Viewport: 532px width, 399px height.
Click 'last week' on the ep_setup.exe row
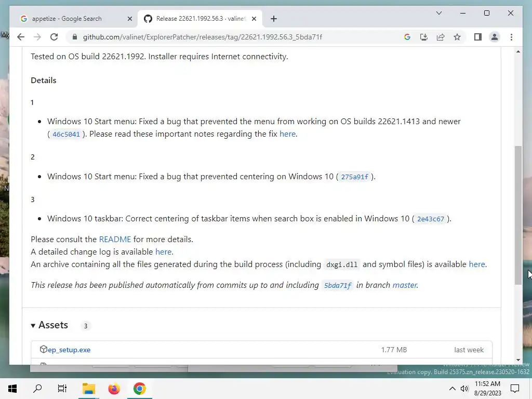point(469,350)
